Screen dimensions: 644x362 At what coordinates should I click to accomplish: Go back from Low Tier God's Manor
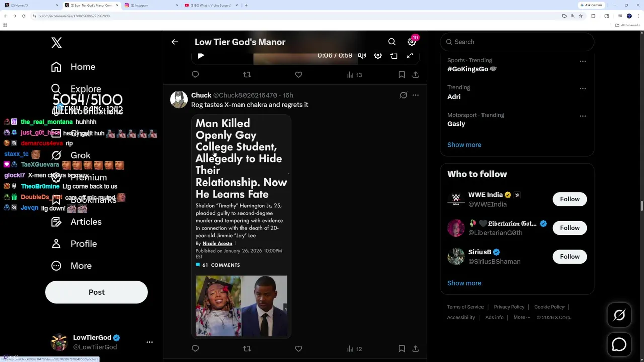[175, 42]
